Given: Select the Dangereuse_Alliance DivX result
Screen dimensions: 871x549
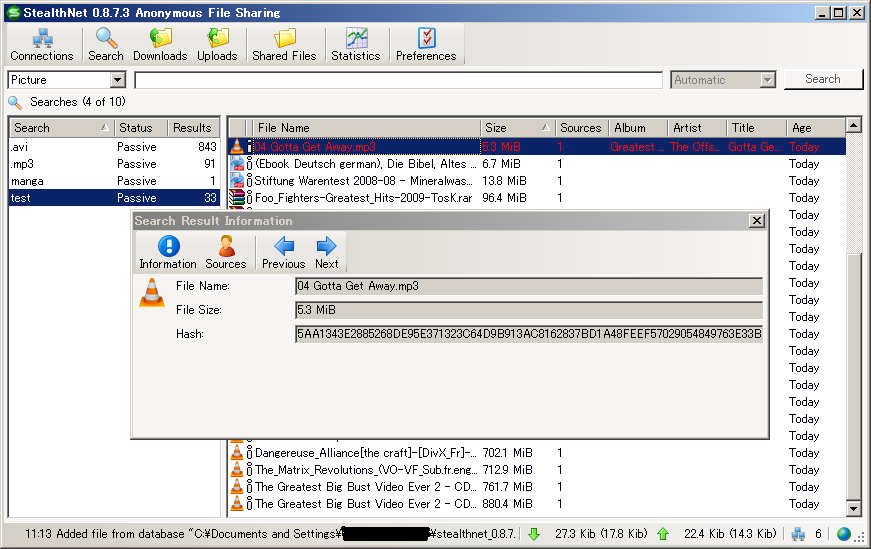Looking at the screenshot, I should click(538, 453).
